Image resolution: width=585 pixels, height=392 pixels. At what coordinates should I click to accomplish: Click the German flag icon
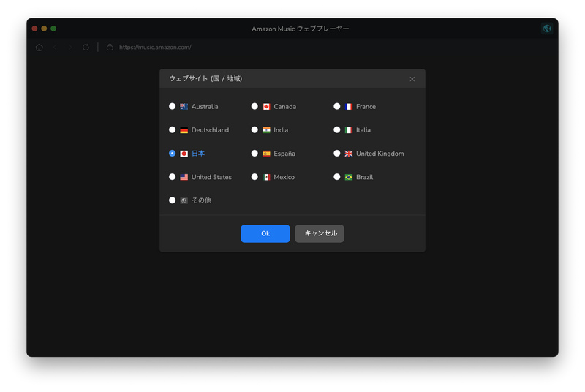pos(184,130)
